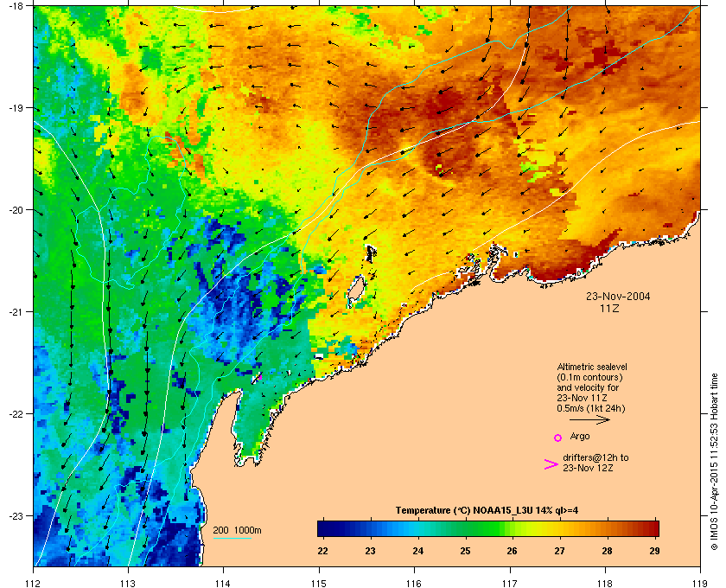Click the color bar tick label '27'
This screenshot has width=726, height=588.
(x=559, y=551)
